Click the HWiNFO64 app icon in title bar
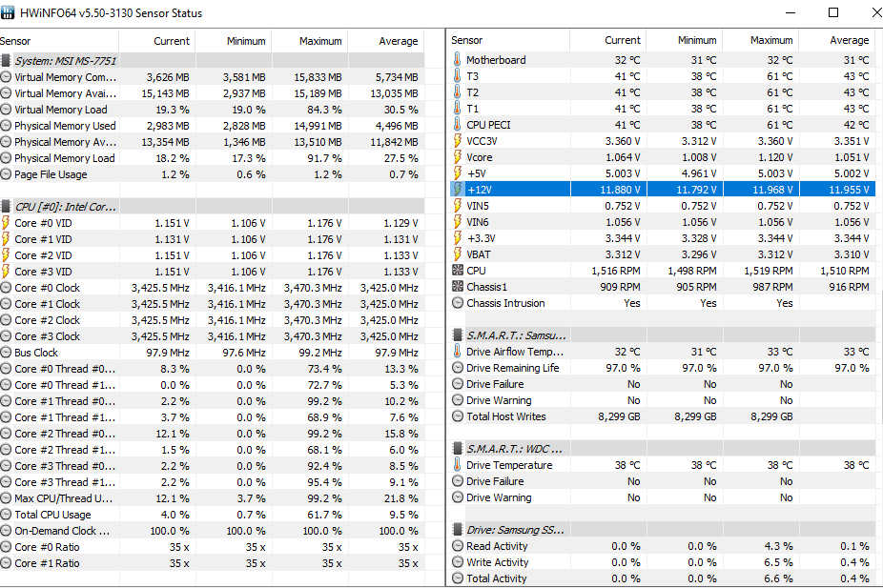The image size is (883, 588). 9,13
